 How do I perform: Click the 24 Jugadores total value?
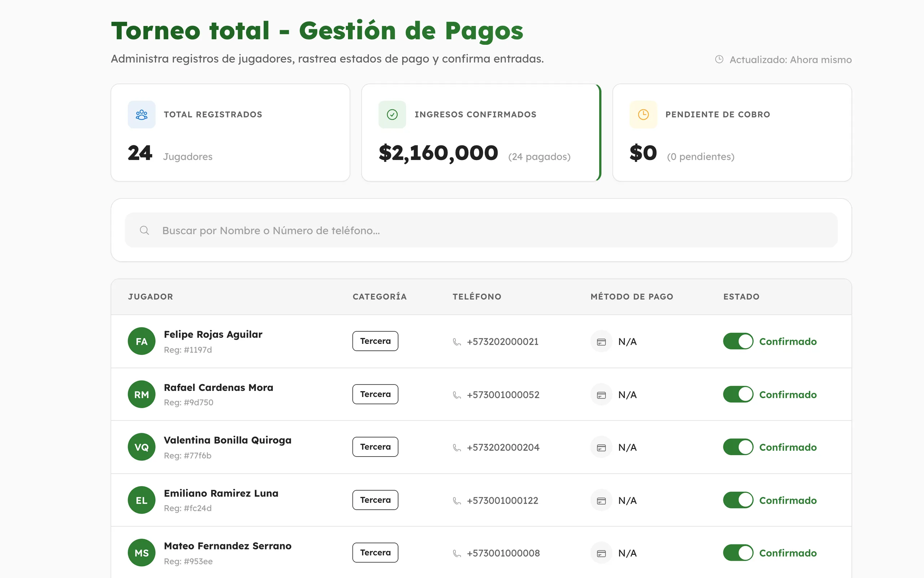[x=140, y=153]
